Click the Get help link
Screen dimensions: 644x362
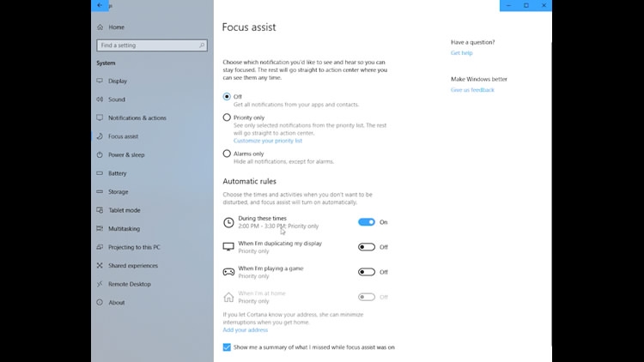461,53
